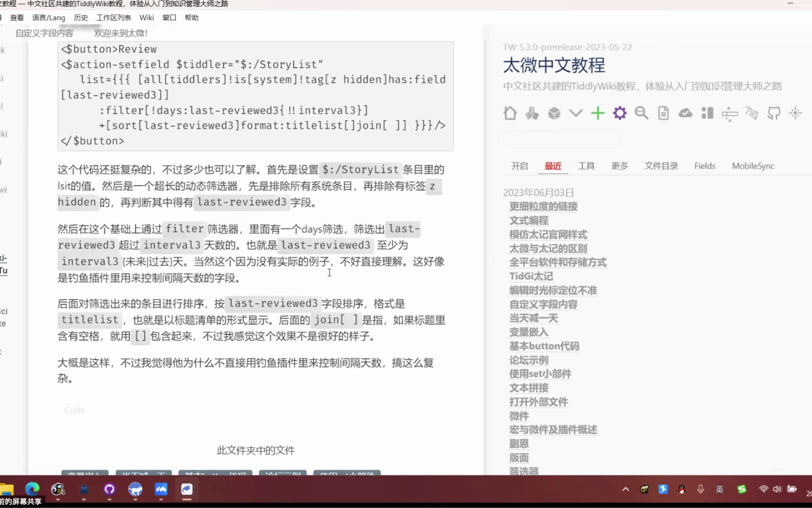Open the active TidGi taskbar icon

pos(187,489)
